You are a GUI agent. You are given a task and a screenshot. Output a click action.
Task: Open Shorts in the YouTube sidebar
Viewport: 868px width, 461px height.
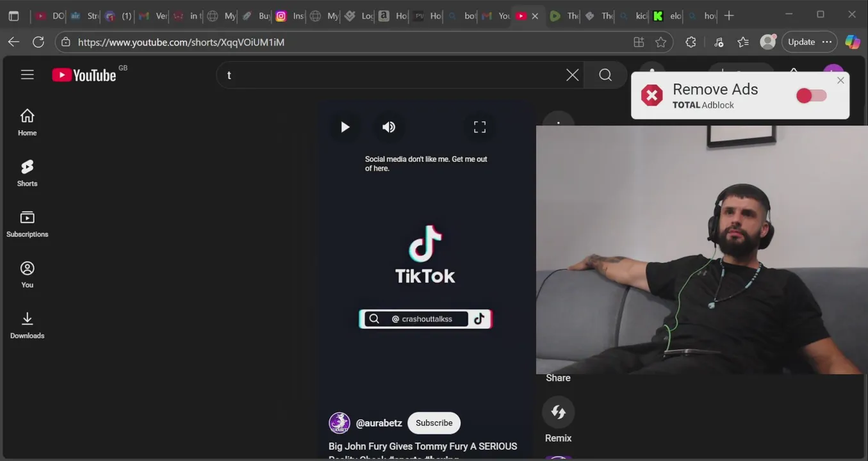pyautogui.click(x=27, y=173)
